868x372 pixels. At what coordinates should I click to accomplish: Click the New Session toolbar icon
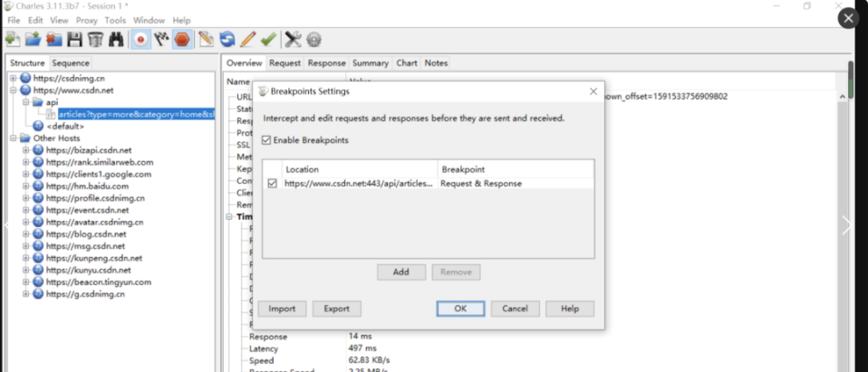click(x=12, y=40)
